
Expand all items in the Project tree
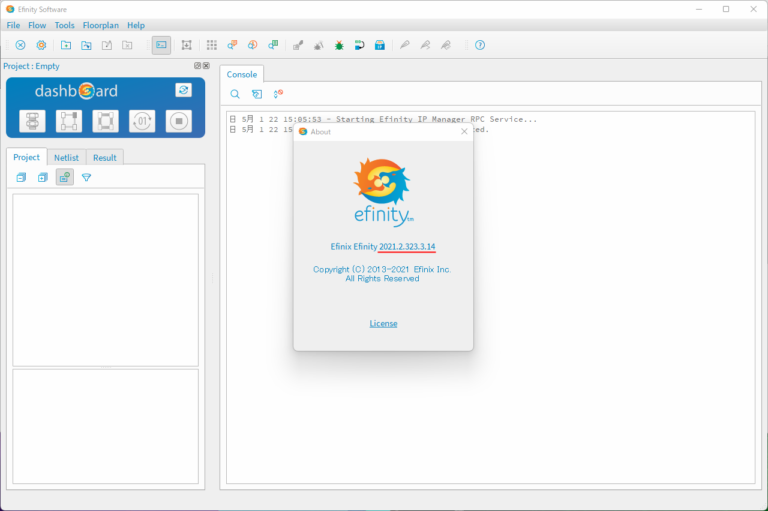tap(42, 177)
